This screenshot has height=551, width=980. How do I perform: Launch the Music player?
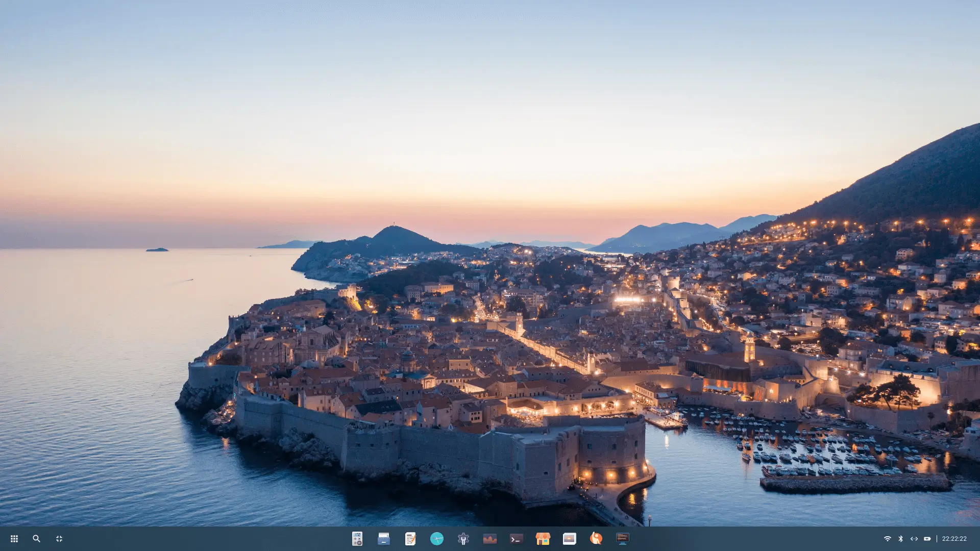tap(489, 538)
